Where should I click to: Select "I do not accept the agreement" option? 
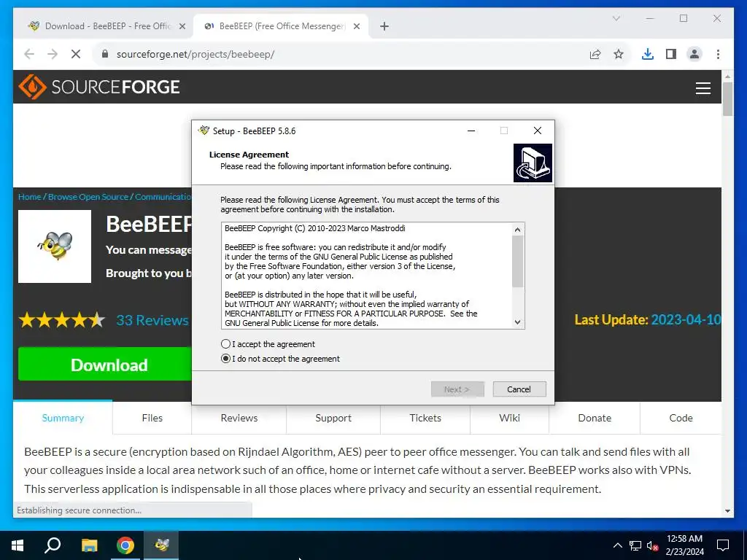click(226, 359)
